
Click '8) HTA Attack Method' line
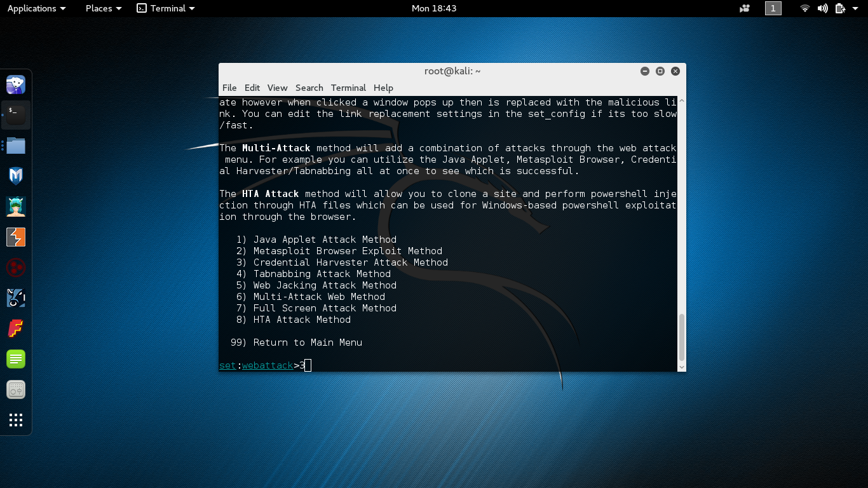[x=294, y=320]
